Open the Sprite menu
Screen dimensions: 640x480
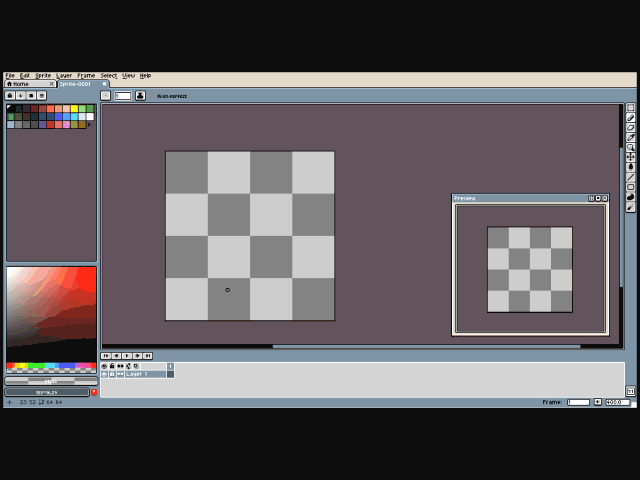coord(43,76)
